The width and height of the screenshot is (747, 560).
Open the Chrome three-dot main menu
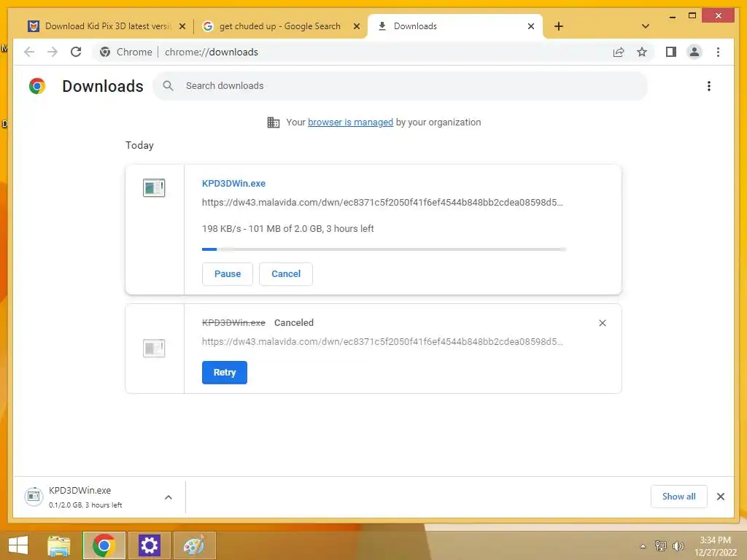[x=718, y=52]
